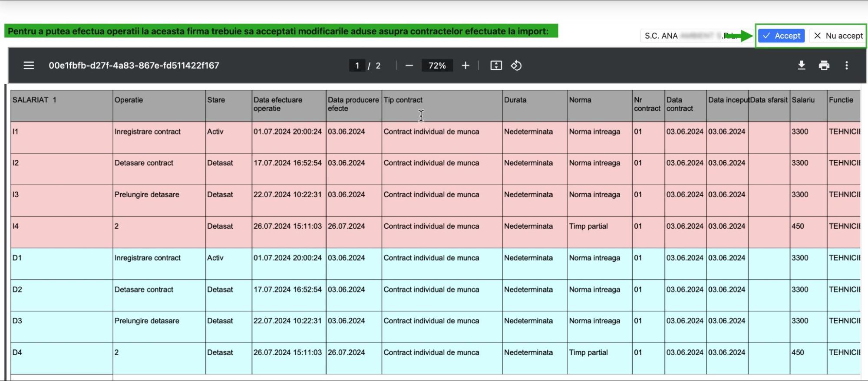Screen dimensions: 868x381
Task: Click row label I4
Action: tap(16, 227)
